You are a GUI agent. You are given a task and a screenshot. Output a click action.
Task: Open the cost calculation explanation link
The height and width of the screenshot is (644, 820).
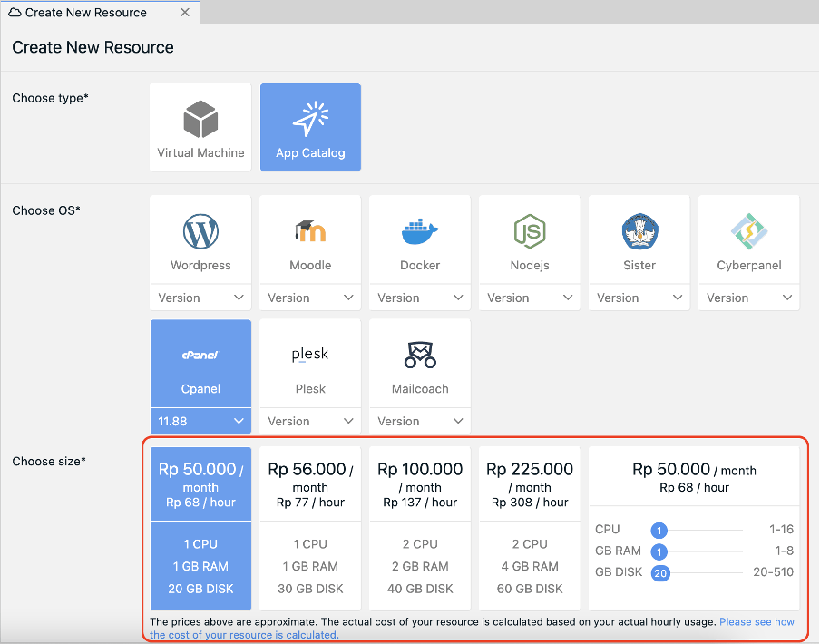pos(758,621)
